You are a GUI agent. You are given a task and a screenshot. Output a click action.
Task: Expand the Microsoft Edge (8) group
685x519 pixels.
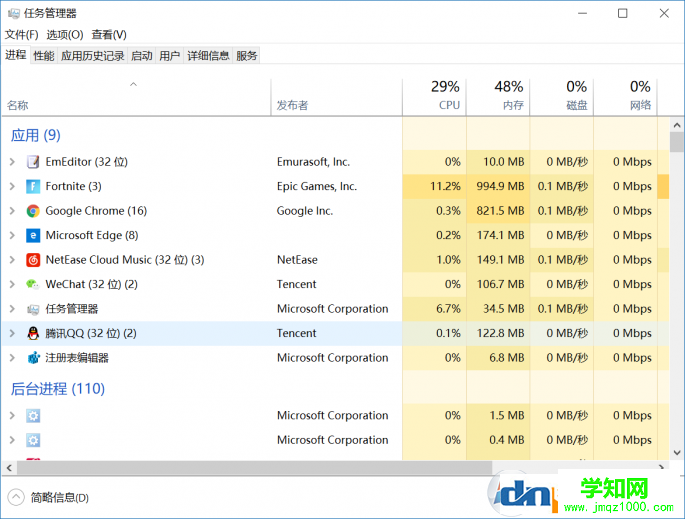(x=12, y=235)
